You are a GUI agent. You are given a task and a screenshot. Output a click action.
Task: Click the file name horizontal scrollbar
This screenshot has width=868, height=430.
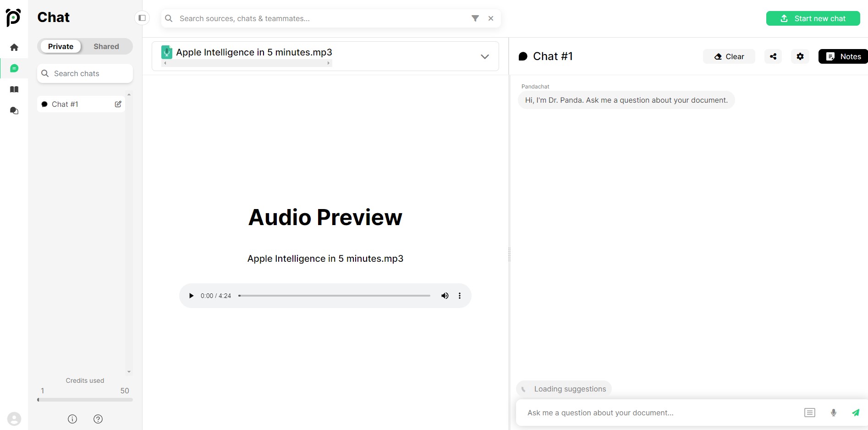click(x=247, y=63)
